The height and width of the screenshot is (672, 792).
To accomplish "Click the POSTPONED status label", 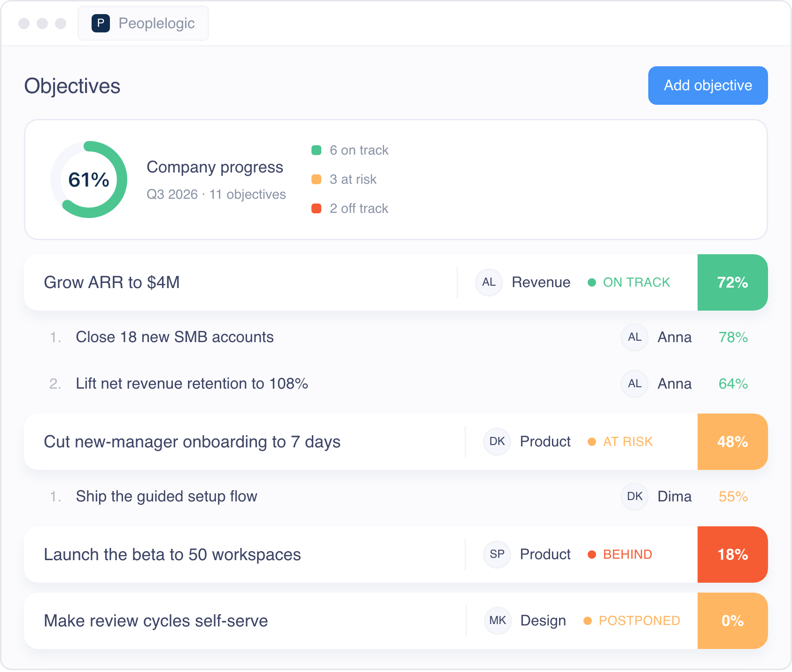I will pyautogui.click(x=639, y=621).
